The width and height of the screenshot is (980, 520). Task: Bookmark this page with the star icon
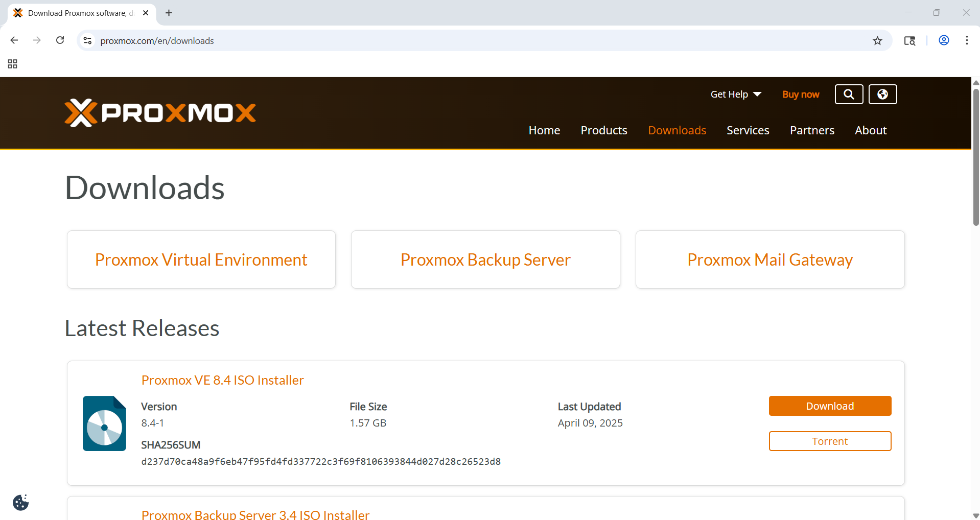[x=877, y=40]
